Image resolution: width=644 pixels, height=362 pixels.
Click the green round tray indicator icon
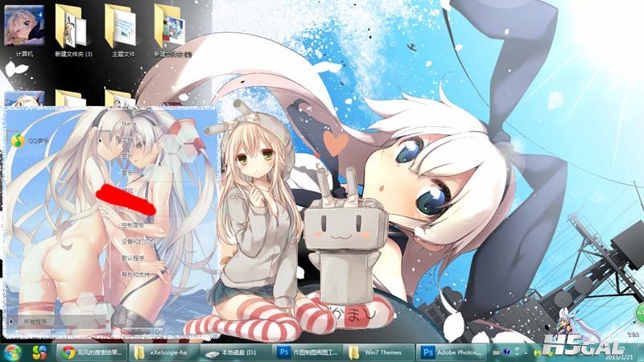tap(640, 311)
